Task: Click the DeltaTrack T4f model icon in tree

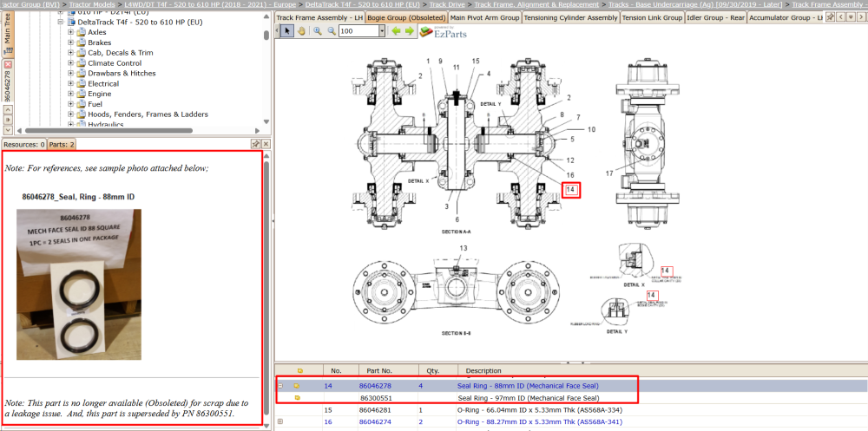Action: 71,23
